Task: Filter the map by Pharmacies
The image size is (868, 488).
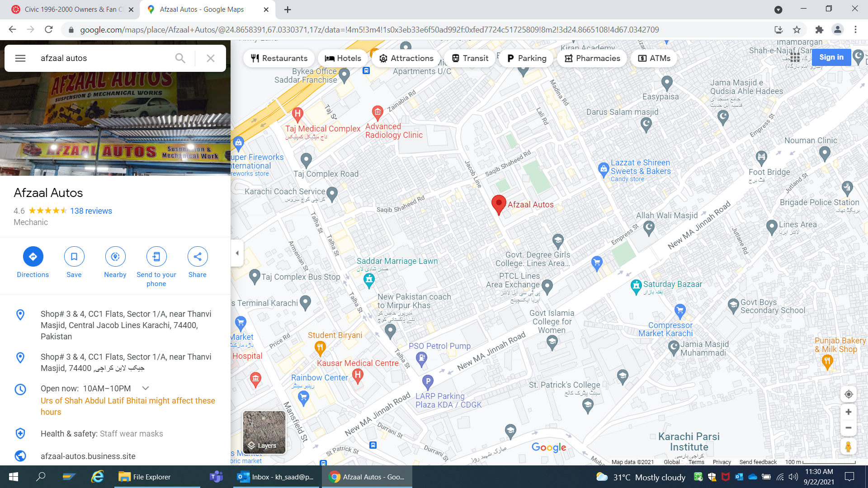Action: coord(592,58)
